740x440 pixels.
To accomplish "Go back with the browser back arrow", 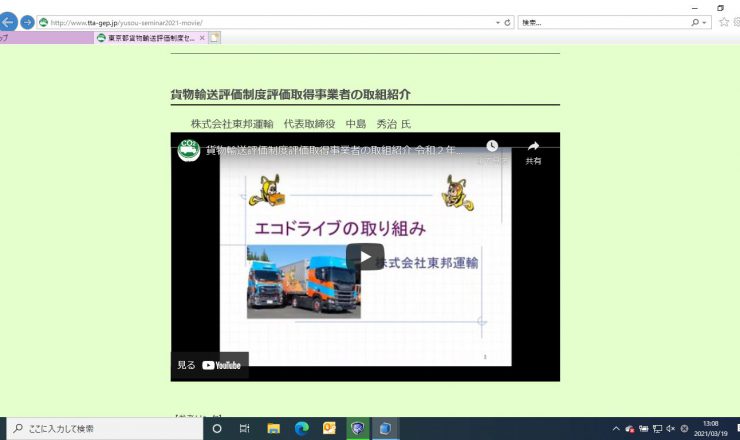I will pyautogui.click(x=7, y=22).
